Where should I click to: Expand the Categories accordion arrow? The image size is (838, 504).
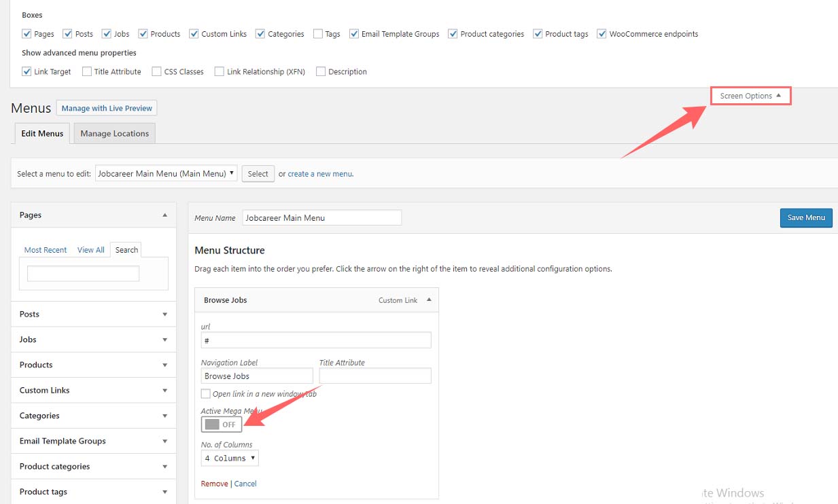coord(164,416)
